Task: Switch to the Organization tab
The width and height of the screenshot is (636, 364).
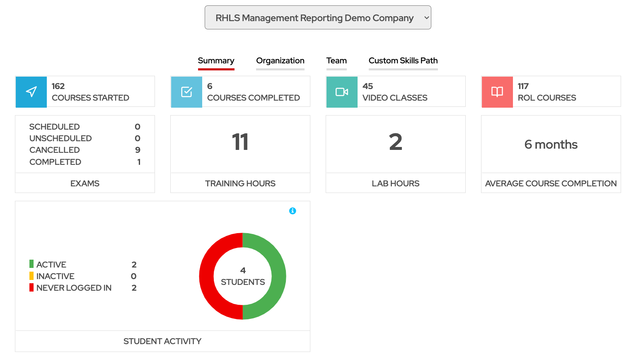Action: [x=280, y=60]
